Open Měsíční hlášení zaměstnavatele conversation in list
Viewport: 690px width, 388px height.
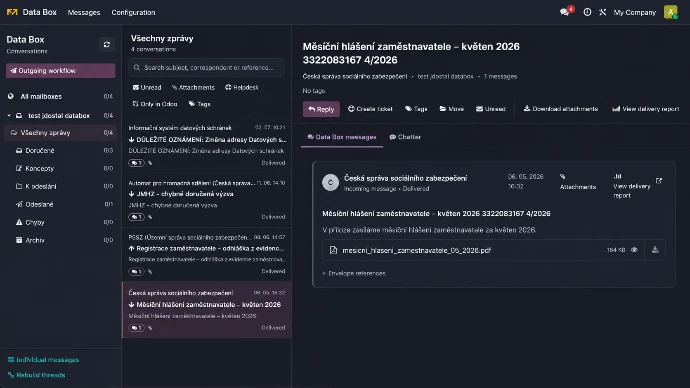point(207,310)
